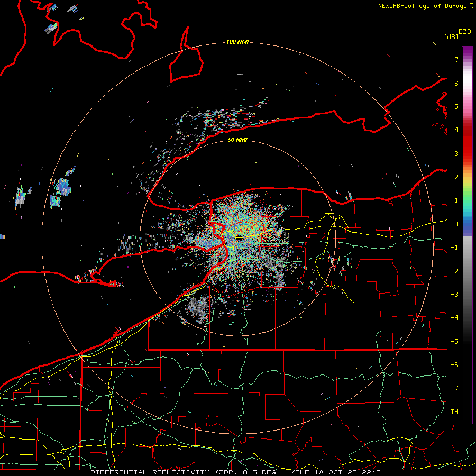Viewport: 476px width, 476px height.
Task: Click the KBUF radar site identifier
Action: pos(300,472)
